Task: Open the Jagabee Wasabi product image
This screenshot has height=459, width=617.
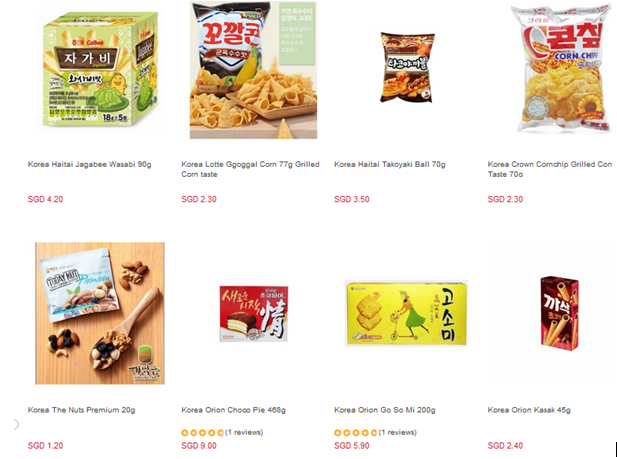Action: (100, 69)
